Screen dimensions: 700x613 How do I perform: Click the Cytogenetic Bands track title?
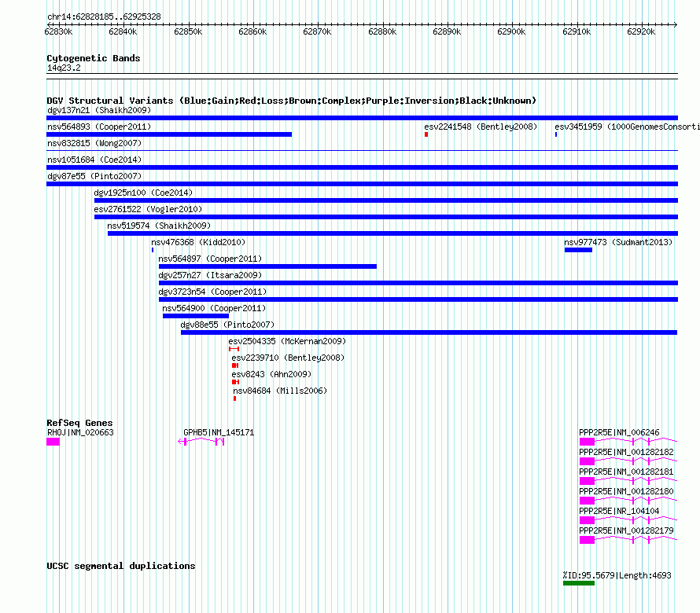[94, 58]
